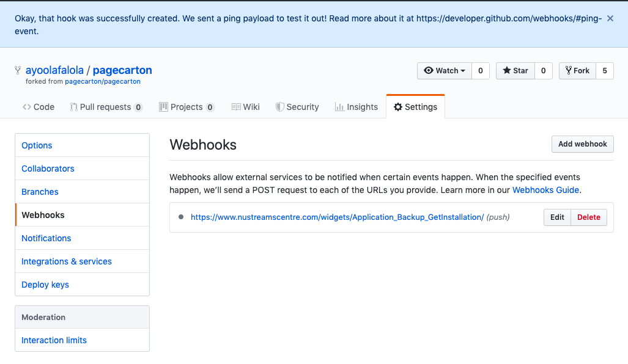Click the Pull requests counter badge
This screenshot has width=628, height=364.
[x=138, y=107]
